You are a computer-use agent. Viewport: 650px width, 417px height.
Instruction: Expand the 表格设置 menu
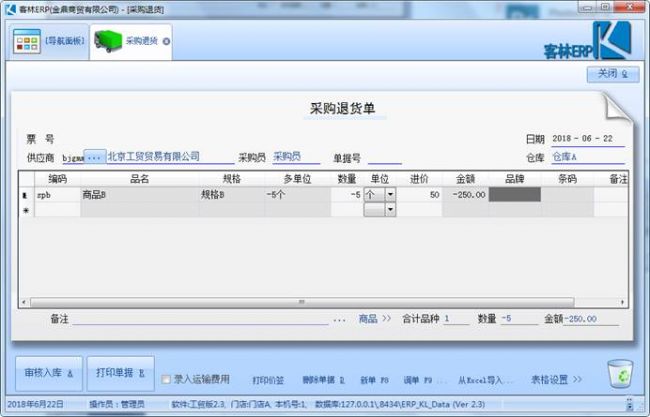[555, 380]
